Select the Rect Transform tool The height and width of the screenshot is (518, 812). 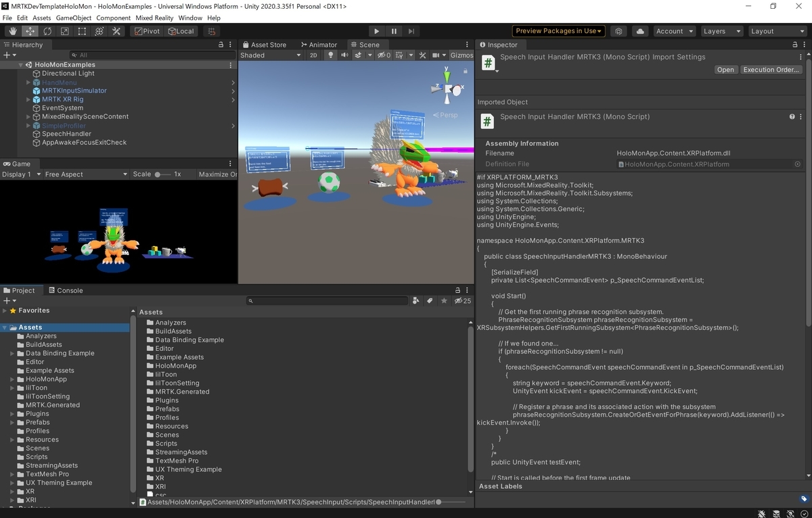(82, 31)
